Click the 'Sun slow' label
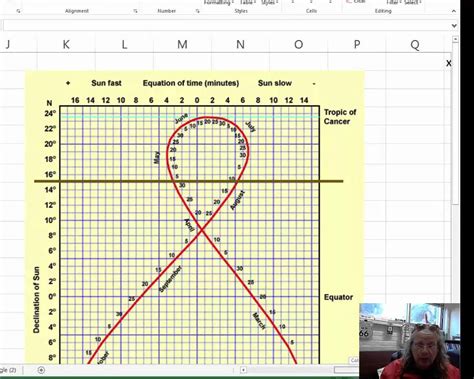This screenshot has width=474, height=379. pyautogui.click(x=275, y=83)
